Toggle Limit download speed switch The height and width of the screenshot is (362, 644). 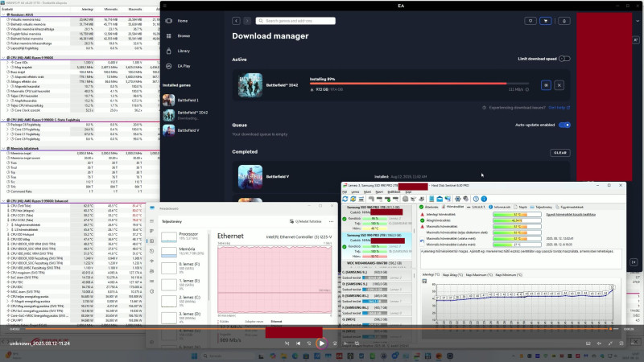tap(565, 59)
